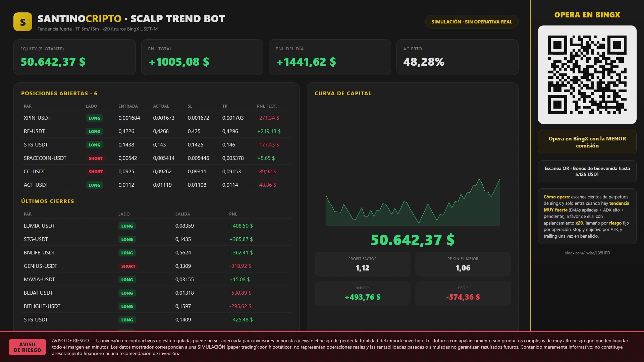The height and width of the screenshot is (362, 644).
Task: Click the PF SIN EL MEJOR tile
Action: pyautogui.click(x=463, y=264)
